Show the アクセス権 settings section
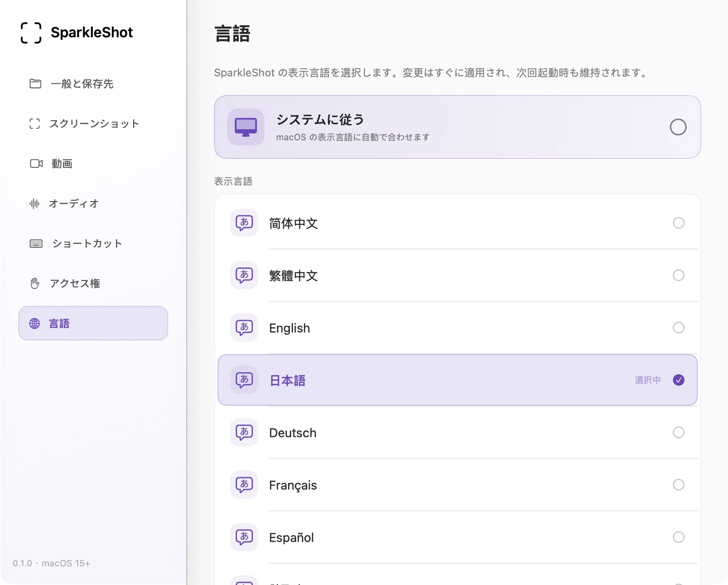 [93, 283]
